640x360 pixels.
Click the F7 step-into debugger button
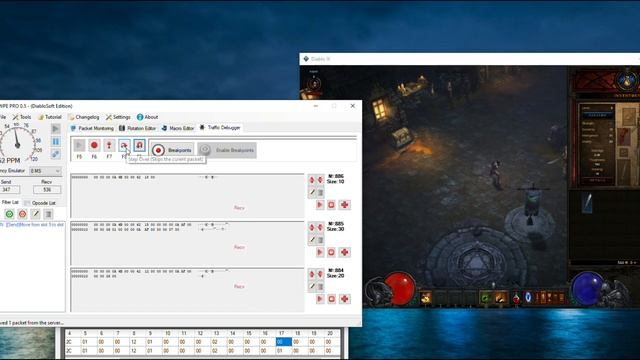point(109,145)
